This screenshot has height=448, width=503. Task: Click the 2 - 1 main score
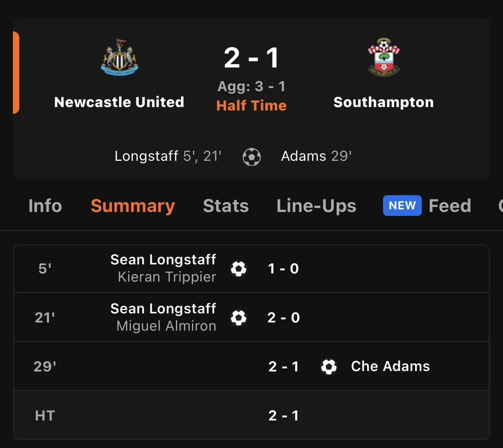point(252,58)
